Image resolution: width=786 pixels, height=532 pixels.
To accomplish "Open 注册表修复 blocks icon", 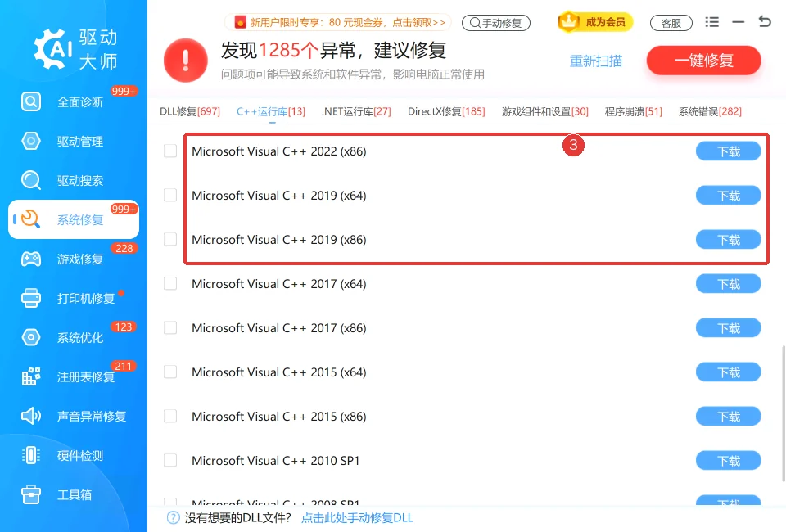I will click(x=31, y=376).
